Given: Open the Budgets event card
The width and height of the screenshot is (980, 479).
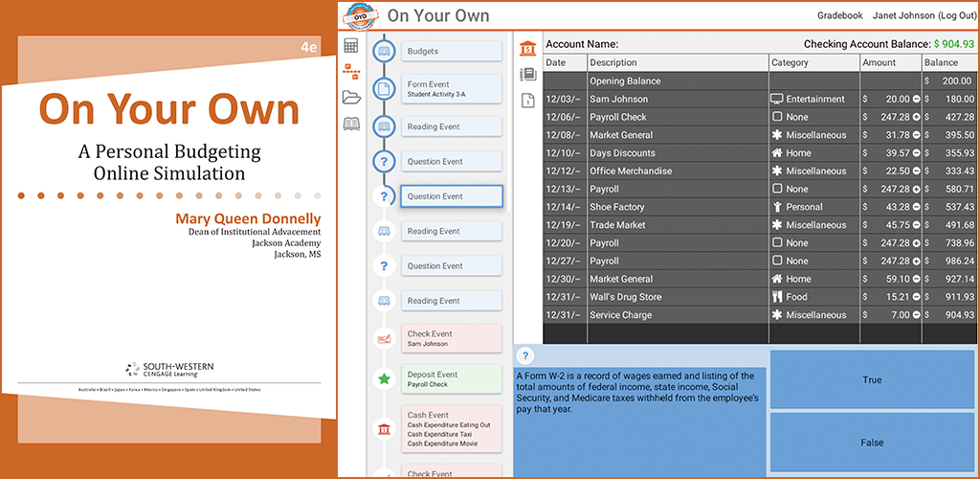Looking at the screenshot, I should [452, 52].
